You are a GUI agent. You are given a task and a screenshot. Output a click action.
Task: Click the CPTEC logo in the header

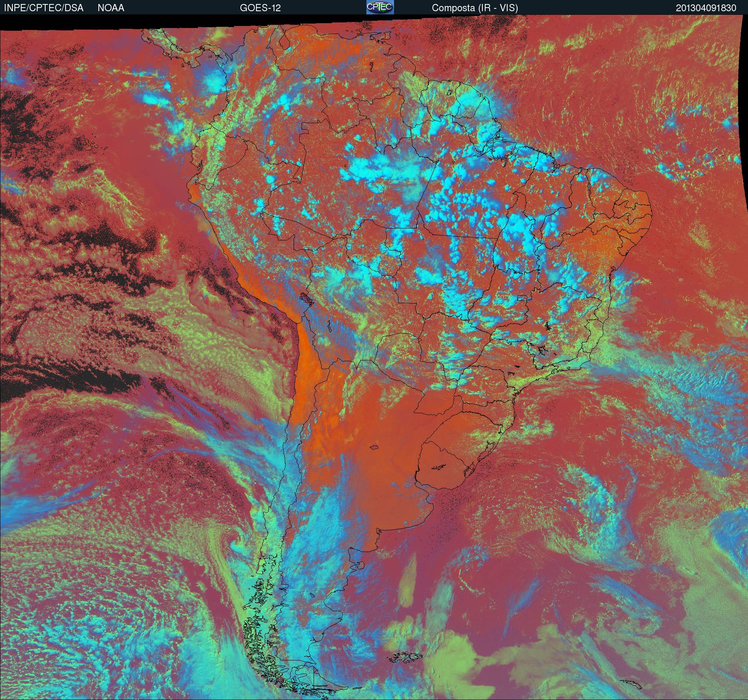(380, 7)
